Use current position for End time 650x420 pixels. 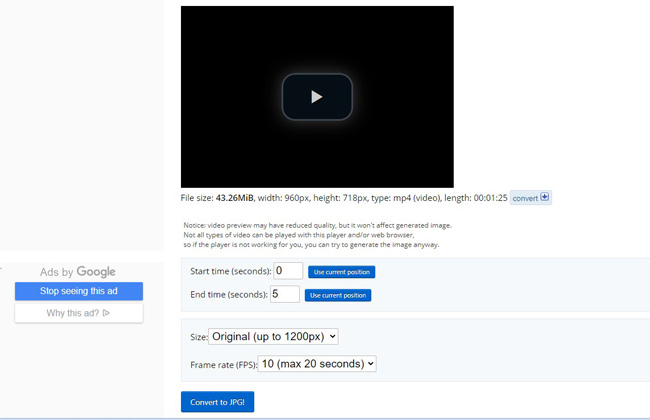(x=338, y=295)
